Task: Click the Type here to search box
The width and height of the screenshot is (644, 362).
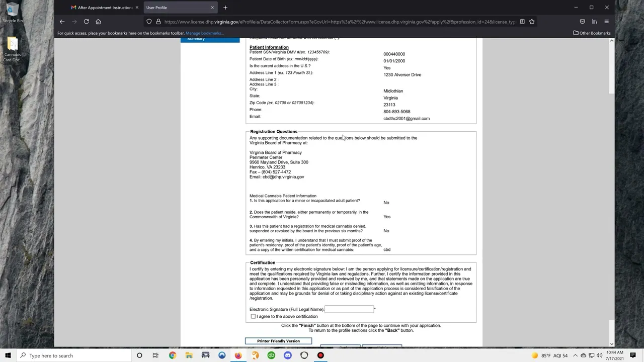Action: [x=73, y=355]
